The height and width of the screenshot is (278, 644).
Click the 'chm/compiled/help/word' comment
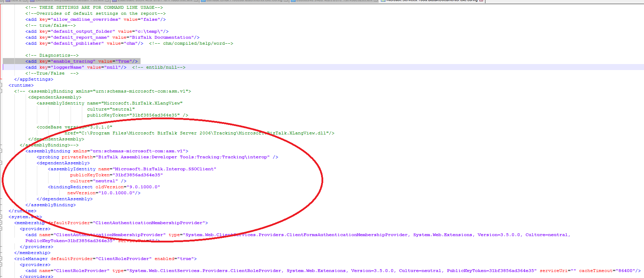191,43
